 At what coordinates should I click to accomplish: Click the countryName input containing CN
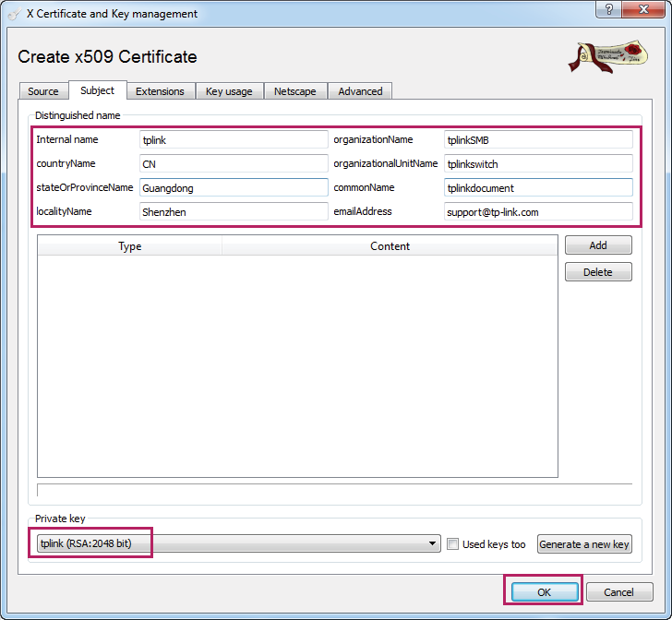(x=234, y=163)
